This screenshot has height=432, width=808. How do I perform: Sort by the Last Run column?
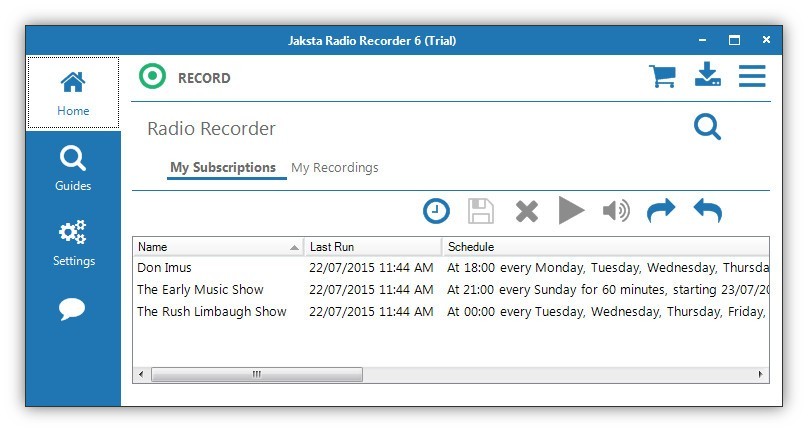[x=373, y=247]
